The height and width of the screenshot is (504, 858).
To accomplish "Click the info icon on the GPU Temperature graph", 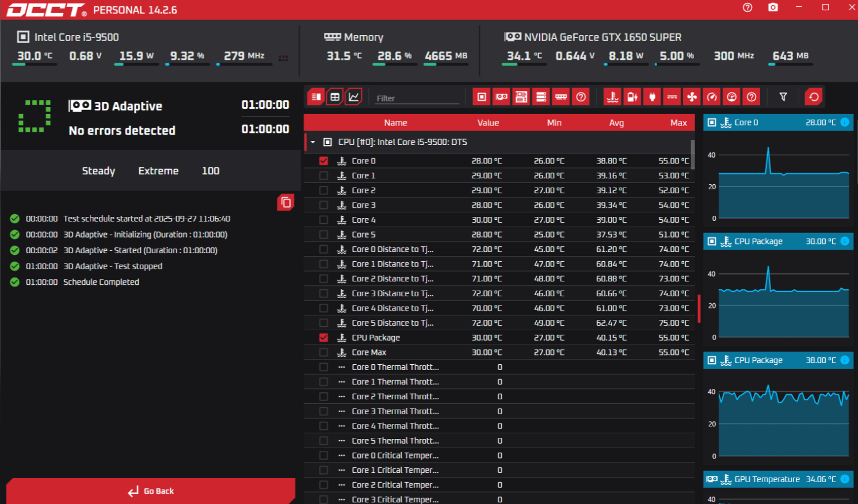I will [x=845, y=479].
